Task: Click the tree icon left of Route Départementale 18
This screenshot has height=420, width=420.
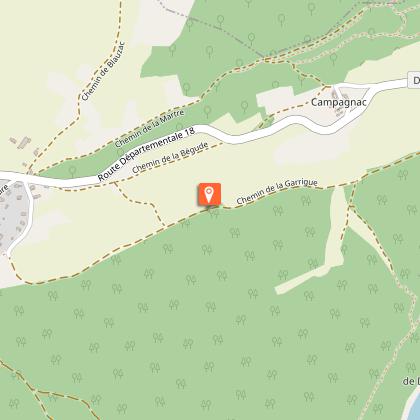Action: (72, 171)
